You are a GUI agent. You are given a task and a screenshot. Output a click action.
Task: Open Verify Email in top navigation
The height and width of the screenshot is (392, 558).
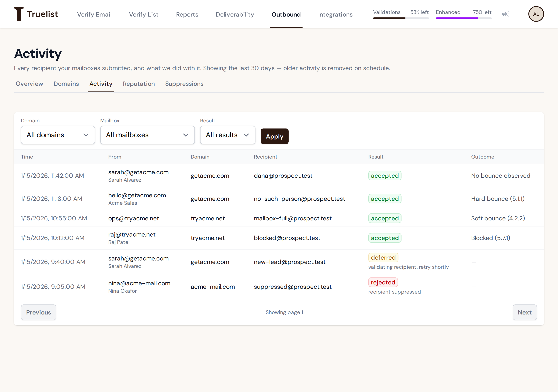[x=94, y=14]
